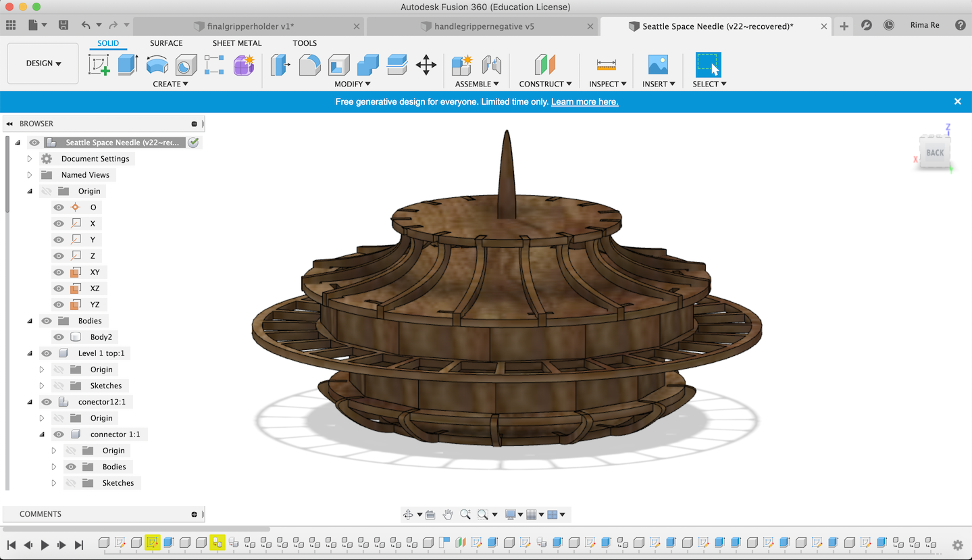Viewport: 972px width, 560px height.
Task: Open the DESIGN workspace dropdown
Action: tap(43, 63)
